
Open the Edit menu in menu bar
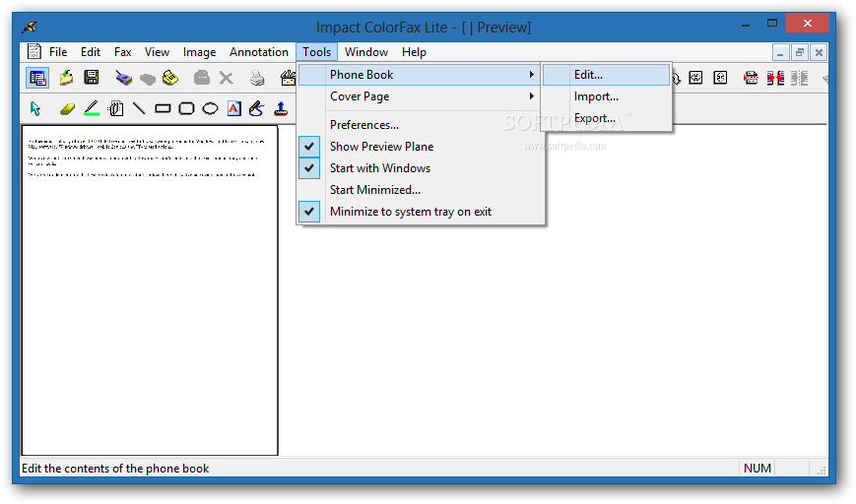[91, 52]
